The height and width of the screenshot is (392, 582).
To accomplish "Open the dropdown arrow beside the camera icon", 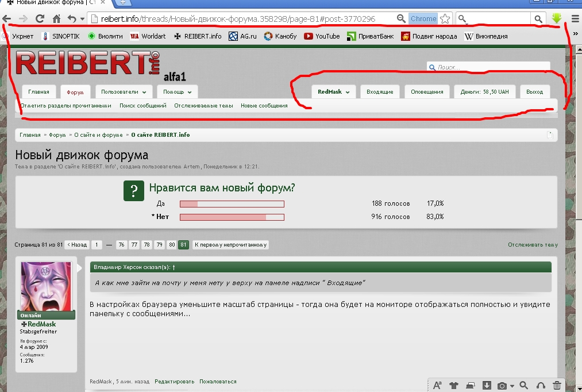I will pos(511,386).
